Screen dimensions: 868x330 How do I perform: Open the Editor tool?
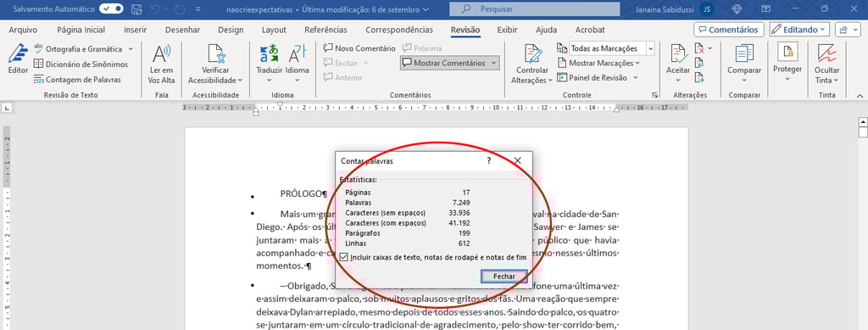18,59
